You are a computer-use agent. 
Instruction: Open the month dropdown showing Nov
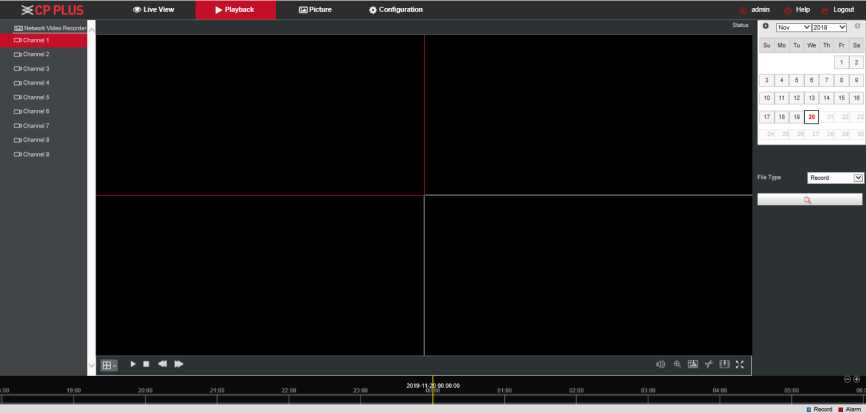(793, 27)
